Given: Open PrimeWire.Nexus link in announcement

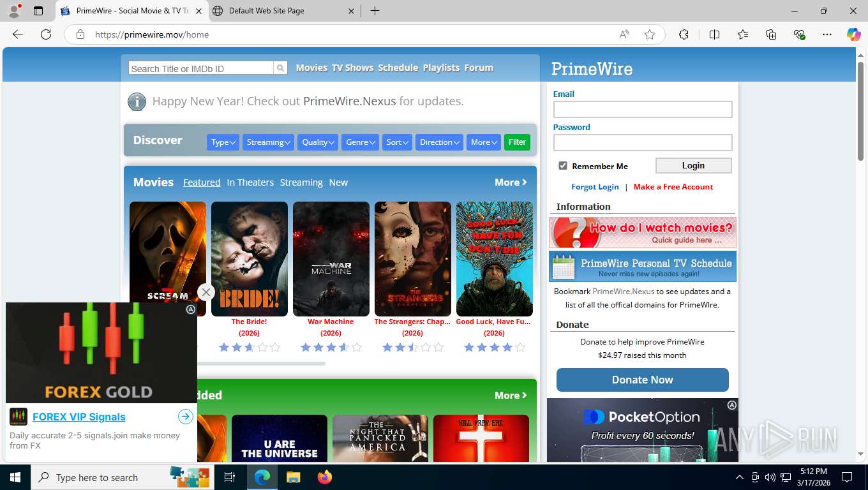Looking at the screenshot, I should tap(349, 101).
